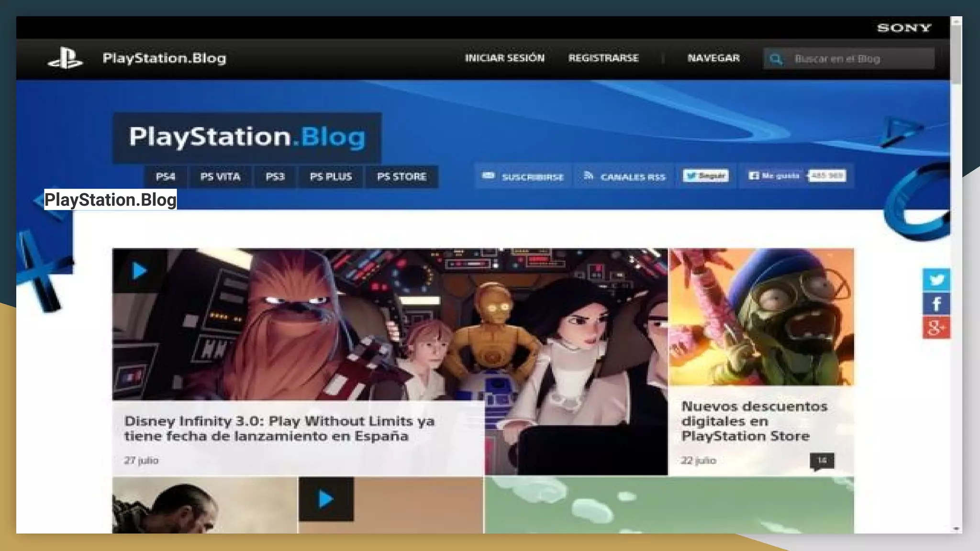
Task: Share via the Twitter side icon
Action: (936, 280)
